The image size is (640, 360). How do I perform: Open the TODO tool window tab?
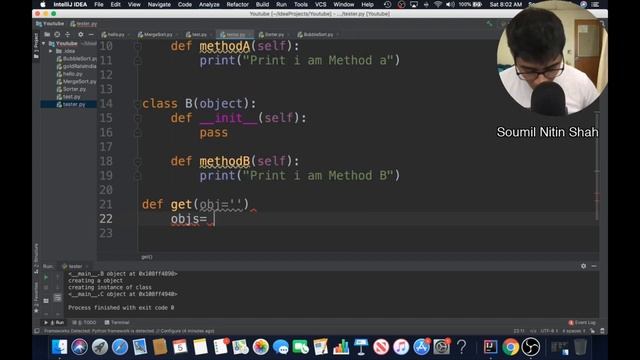(84, 322)
